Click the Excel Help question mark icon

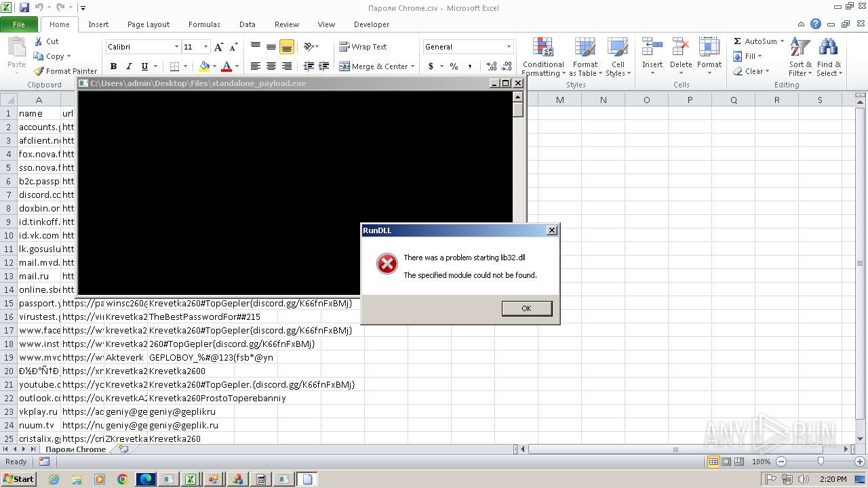pos(816,24)
